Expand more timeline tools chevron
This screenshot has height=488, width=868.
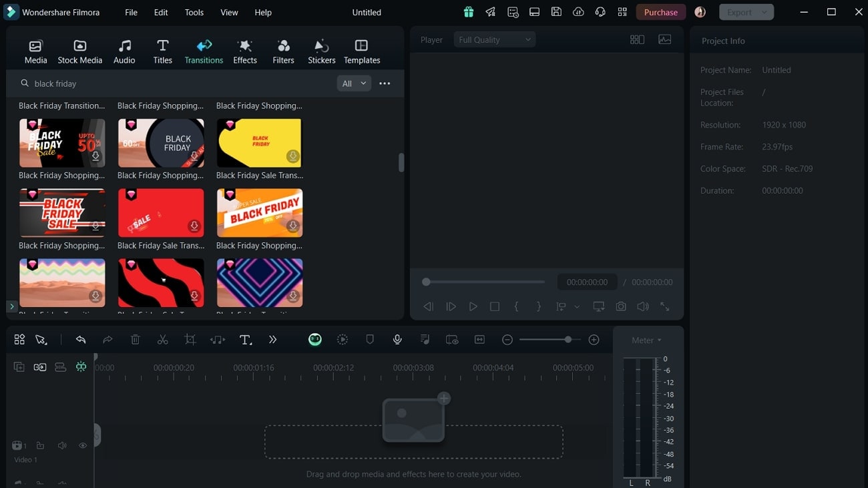(x=272, y=340)
